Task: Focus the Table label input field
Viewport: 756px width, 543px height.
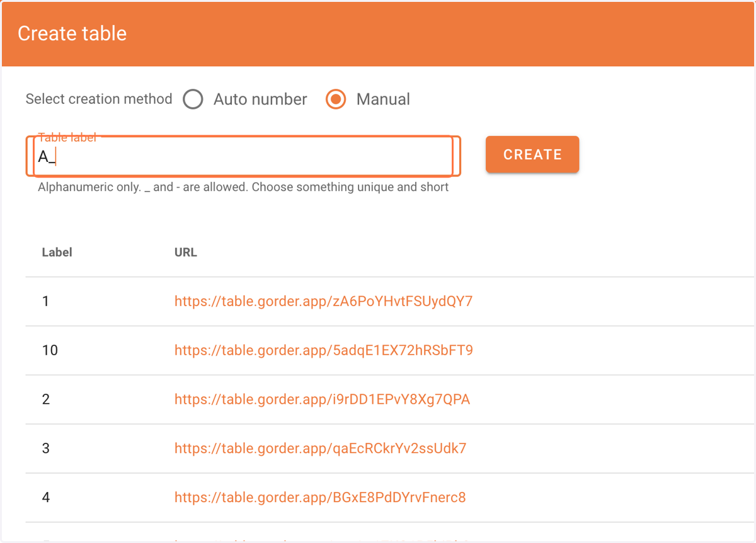Action: pyautogui.click(x=243, y=156)
